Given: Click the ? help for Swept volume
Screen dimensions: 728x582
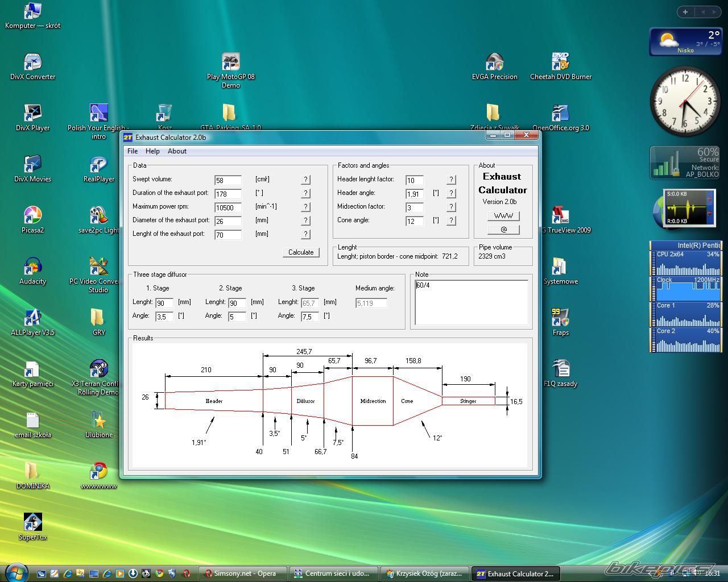Looking at the screenshot, I should [x=306, y=180].
